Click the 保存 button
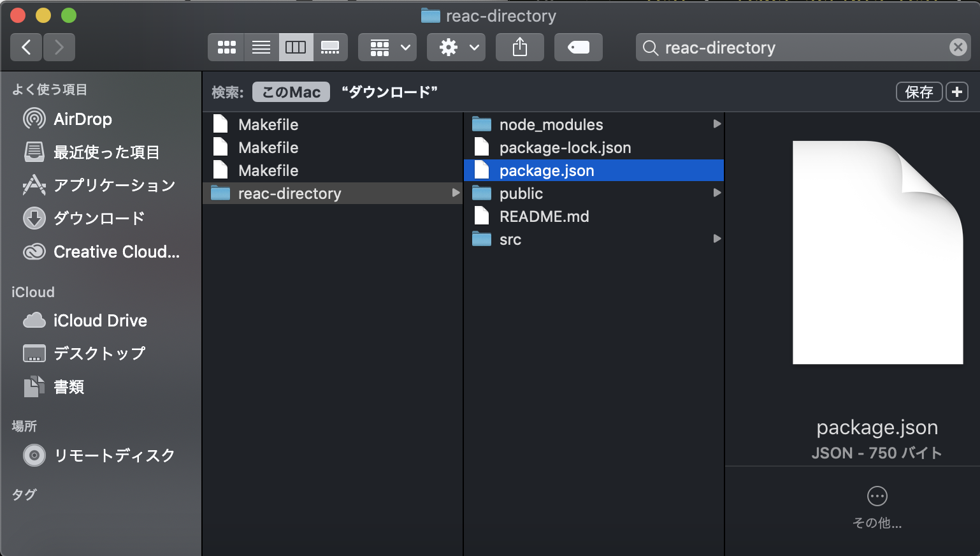This screenshot has width=980, height=556. pyautogui.click(x=919, y=92)
